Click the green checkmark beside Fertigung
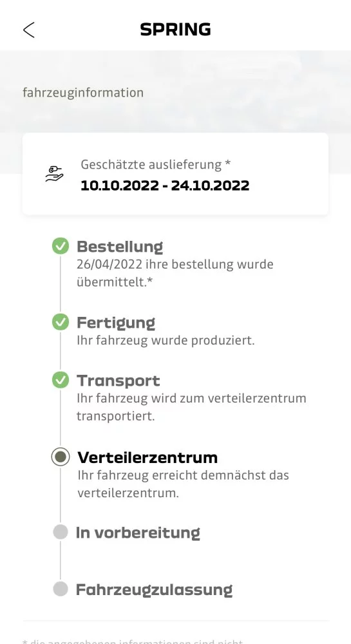The image size is (351, 644). click(61, 321)
